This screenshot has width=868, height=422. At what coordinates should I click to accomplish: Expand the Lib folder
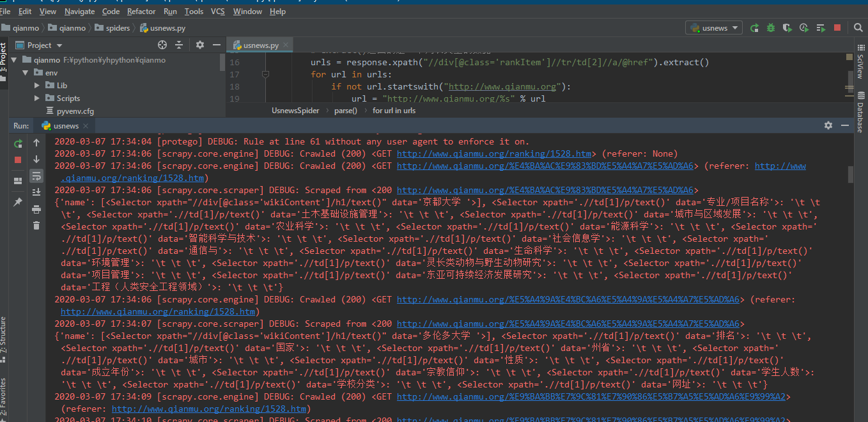pyautogui.click(x=37, y=86)
